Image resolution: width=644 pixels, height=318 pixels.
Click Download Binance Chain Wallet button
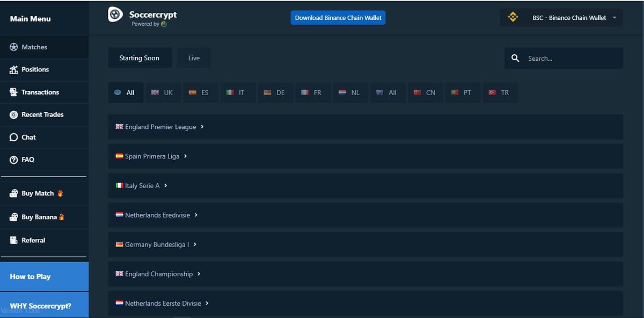pos(338,18)
